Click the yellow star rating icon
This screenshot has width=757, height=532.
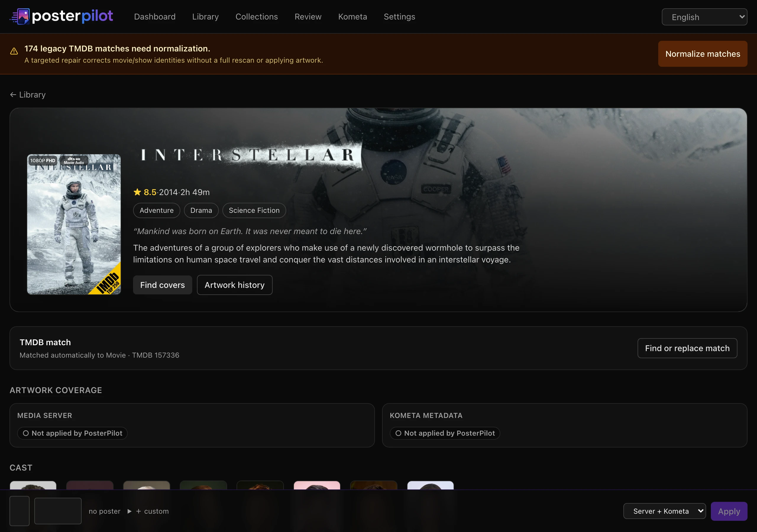click(137, 192)
